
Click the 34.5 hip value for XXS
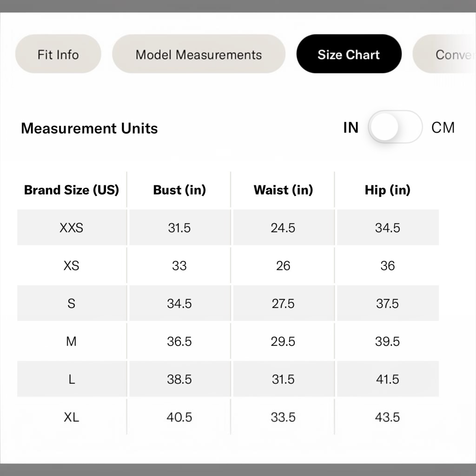pyautogui.click(x=387, y=228)
